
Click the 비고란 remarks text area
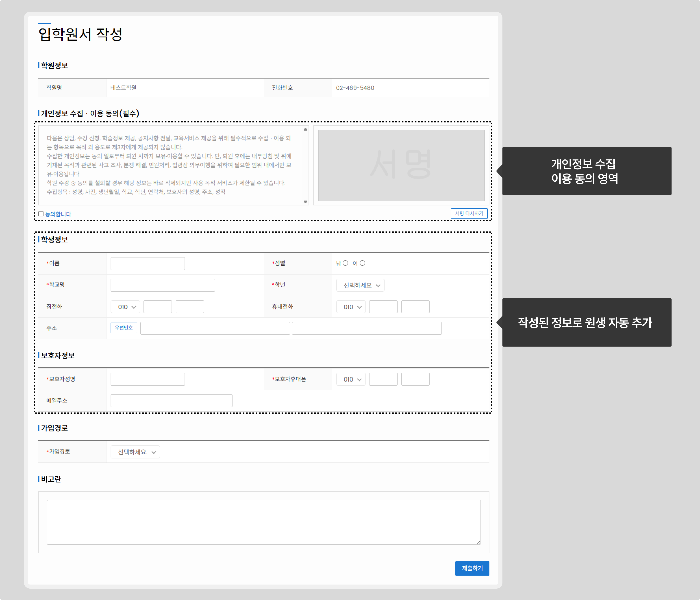(263, 522)
